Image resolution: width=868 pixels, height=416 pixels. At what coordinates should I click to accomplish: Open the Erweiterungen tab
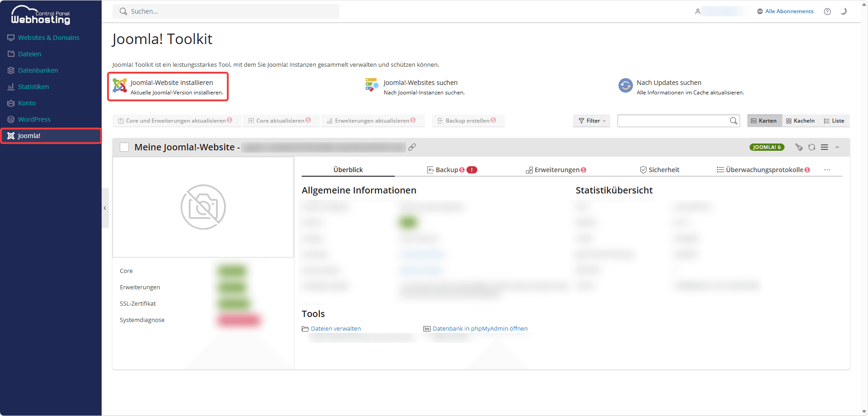click(556, 170)
